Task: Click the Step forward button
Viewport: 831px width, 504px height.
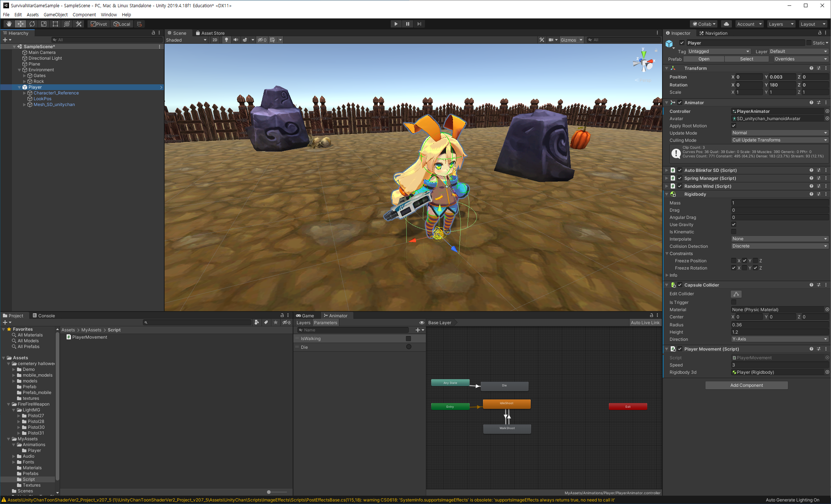Action: [x=419, y=24]
